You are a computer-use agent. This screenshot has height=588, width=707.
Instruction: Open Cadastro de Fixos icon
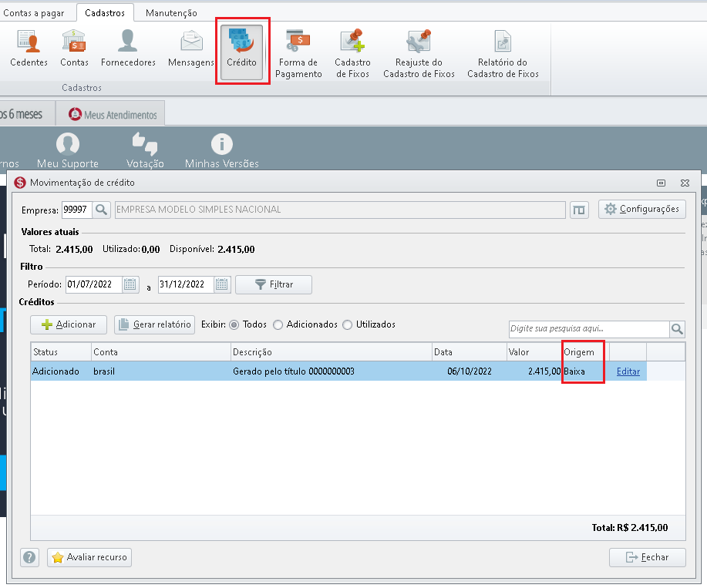[352, 54]
